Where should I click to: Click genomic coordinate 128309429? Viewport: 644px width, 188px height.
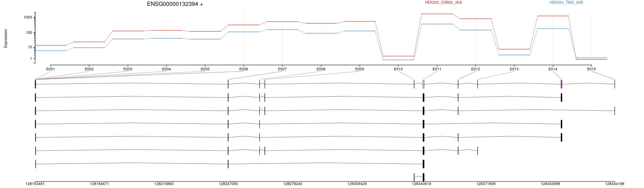pyautogui.click(x=357, y=184)
